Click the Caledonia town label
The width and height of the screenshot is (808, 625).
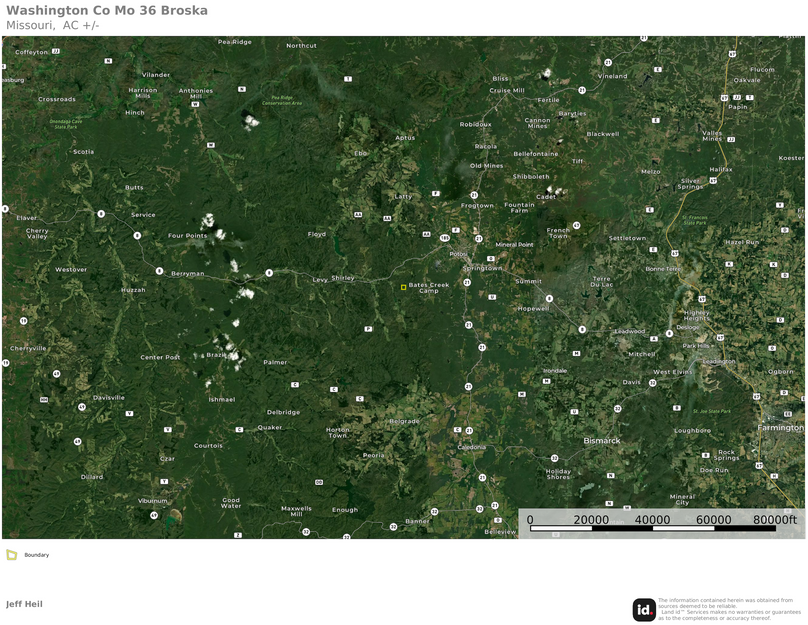pyautogui.click(x=471, y=447)
